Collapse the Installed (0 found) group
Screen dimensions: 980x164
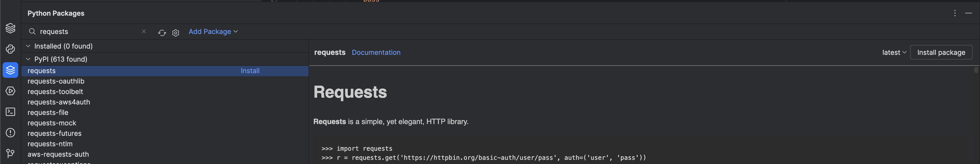(x=28, y=46)
